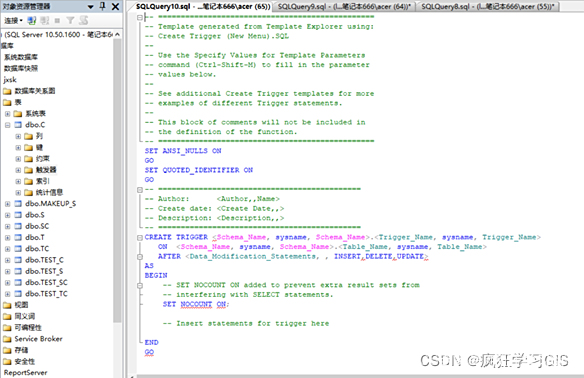Open the 连接 dropdown menu
Image resolution: width=584 pixels, height=378 pixels.
pos(14,20)
